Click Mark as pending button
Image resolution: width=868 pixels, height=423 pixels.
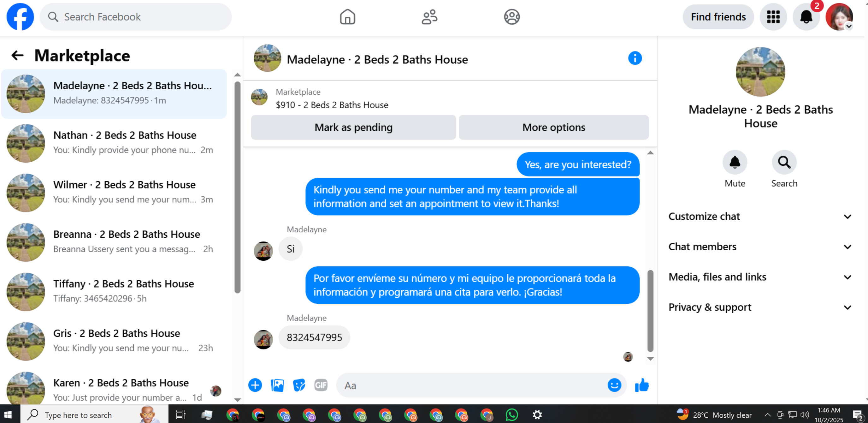353,128
